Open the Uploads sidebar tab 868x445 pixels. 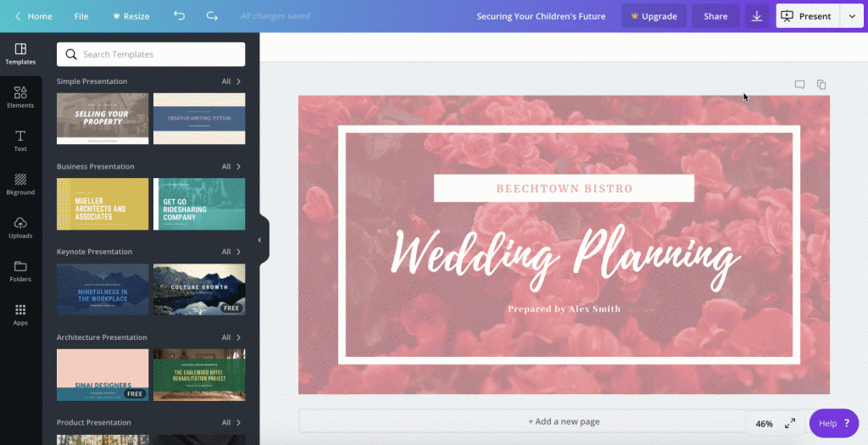click(x=20, y=228)
